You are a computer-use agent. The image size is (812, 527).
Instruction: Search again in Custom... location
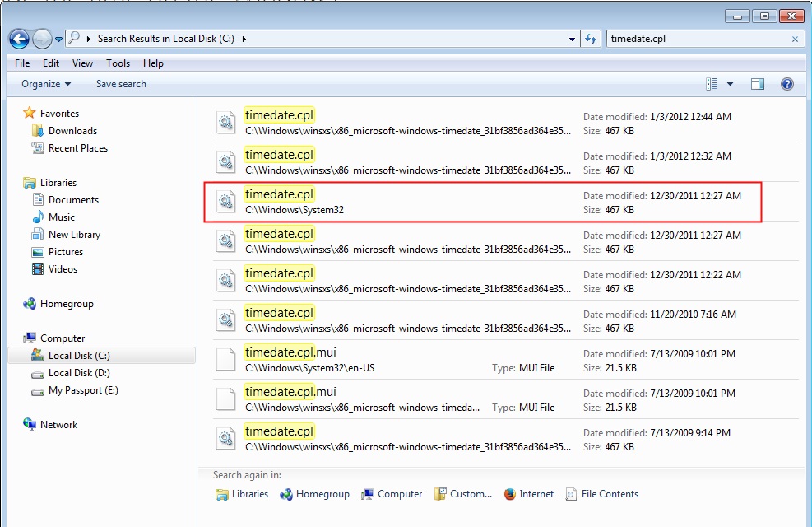coord(463,494)
